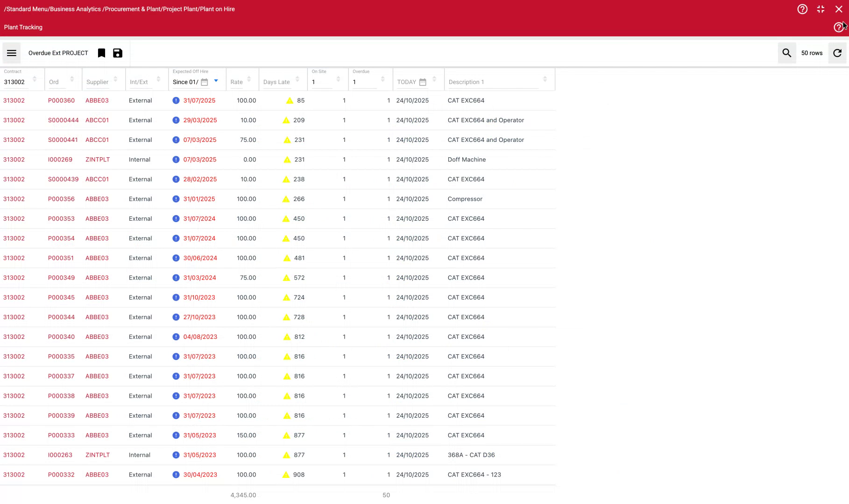Click the bookmark icon beside the report title
Image resolution: width=849 pixels, height=504 pixels.
coord(101,53)
